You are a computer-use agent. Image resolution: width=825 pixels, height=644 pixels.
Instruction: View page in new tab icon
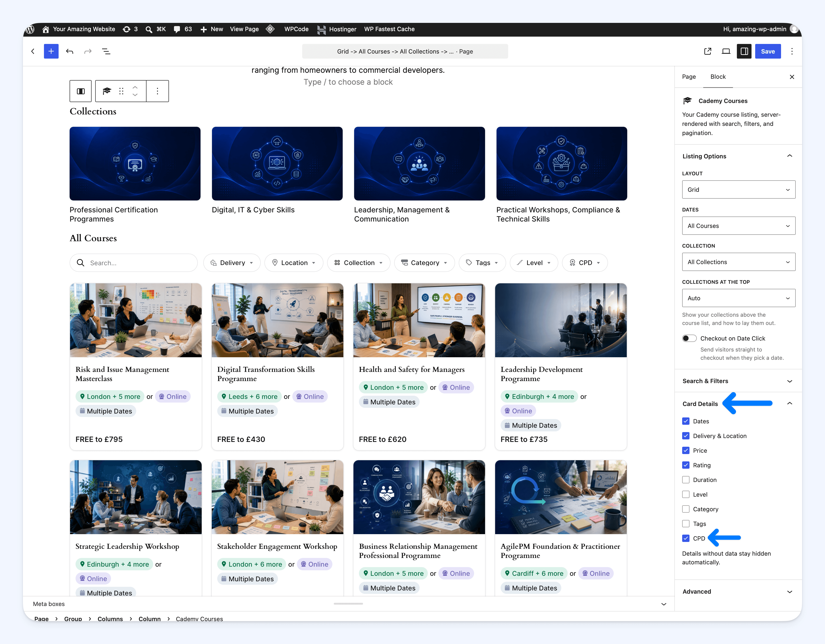click(708, 51)
